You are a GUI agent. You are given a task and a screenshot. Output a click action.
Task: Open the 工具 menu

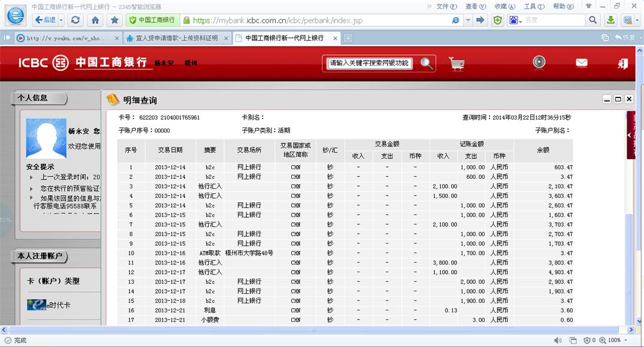pyautogui.click(x=530, y=6)
